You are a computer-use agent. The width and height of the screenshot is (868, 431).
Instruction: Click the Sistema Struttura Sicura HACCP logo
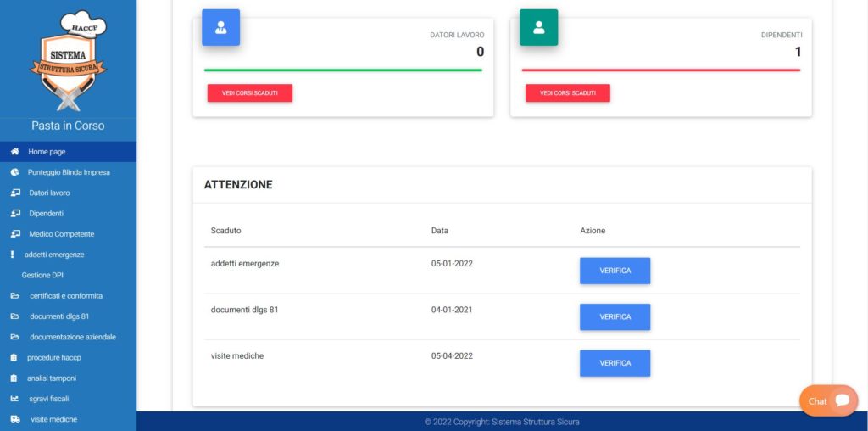pos(68,60)
